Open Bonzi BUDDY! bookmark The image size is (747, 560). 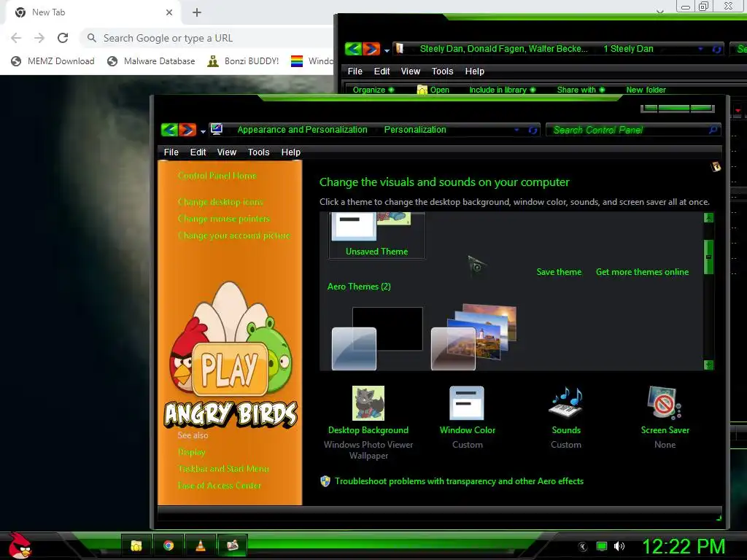pyautogui.click(x=244, y=61)
